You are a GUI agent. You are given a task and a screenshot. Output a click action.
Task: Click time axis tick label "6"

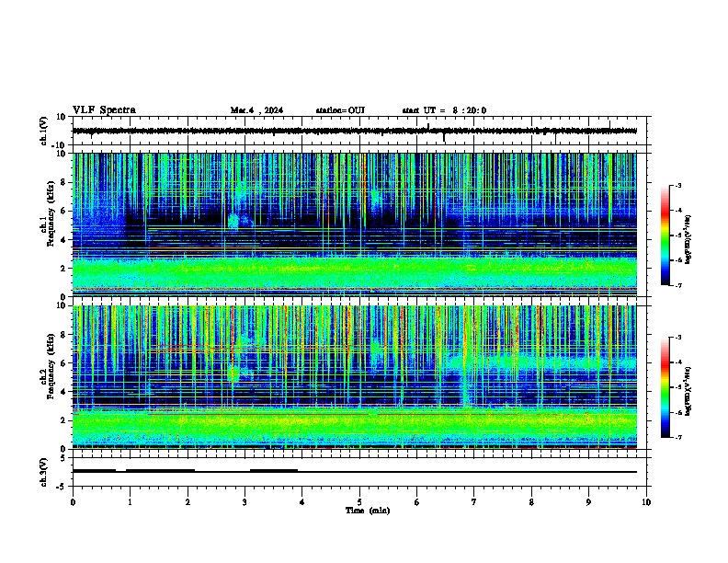417,502
